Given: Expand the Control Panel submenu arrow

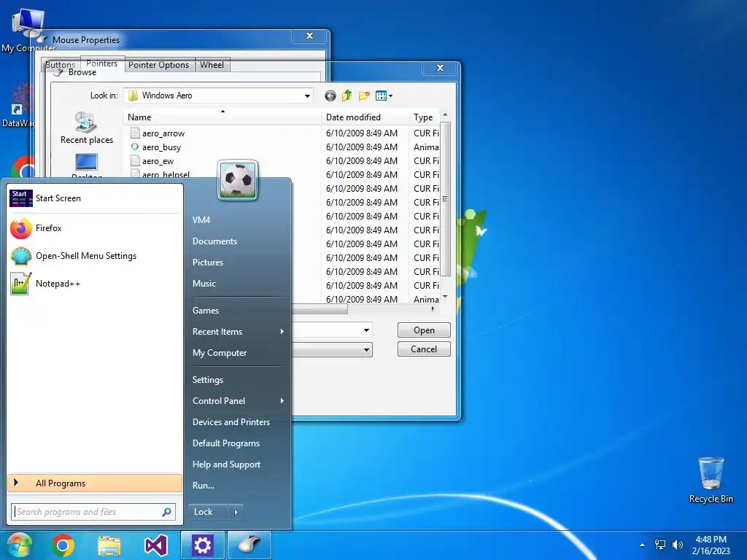Looking at the screenshot, I should coord(282,401).
